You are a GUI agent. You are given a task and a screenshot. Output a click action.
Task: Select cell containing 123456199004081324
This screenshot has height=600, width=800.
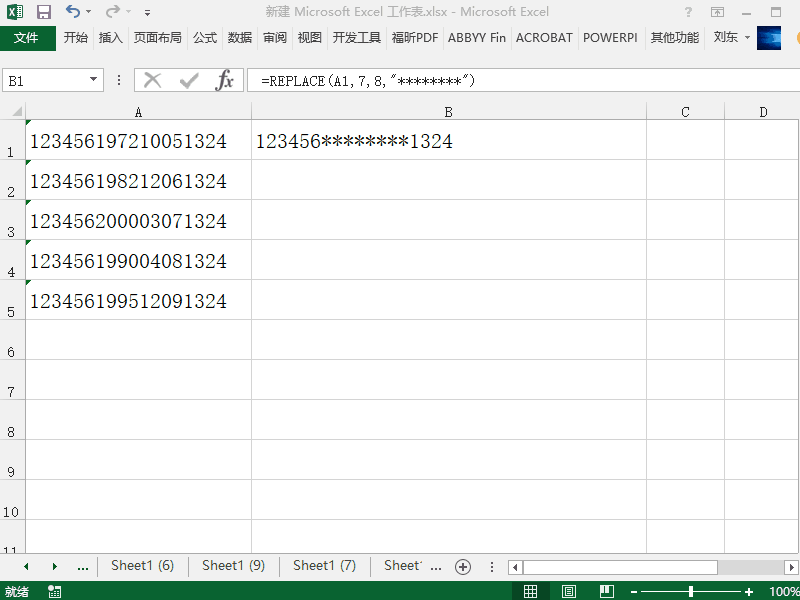[138, 260]
